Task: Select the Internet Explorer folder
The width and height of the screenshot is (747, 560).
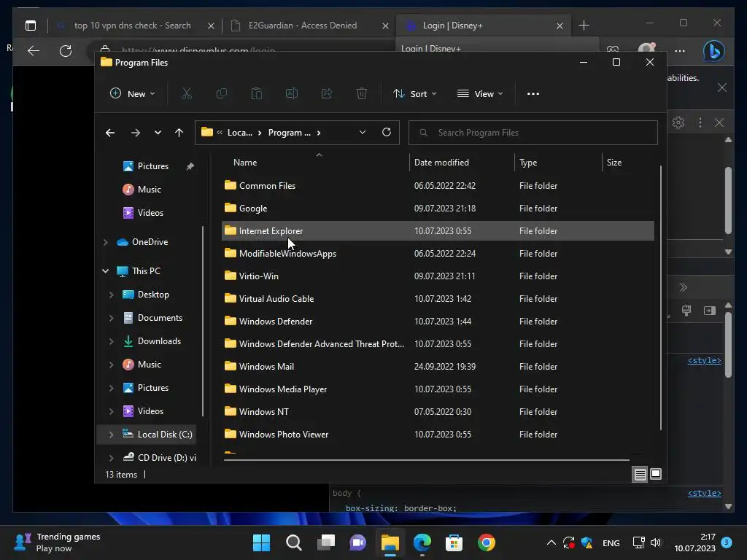Action: coord(438,231)
